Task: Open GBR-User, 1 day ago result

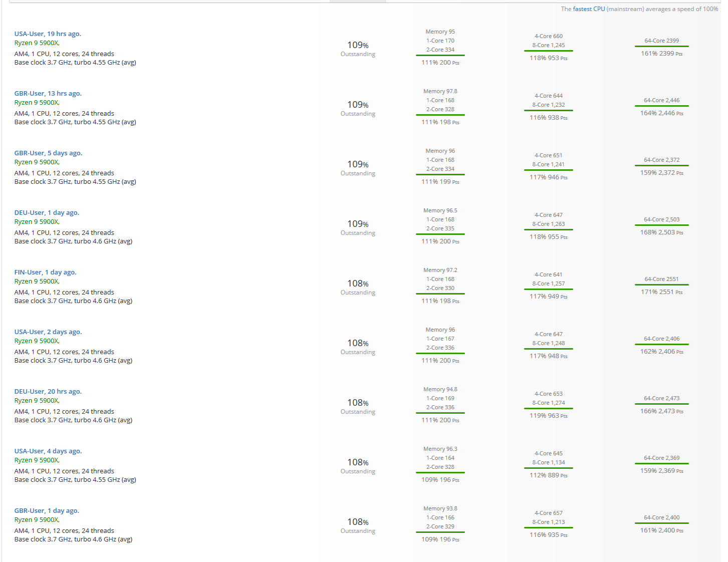Action: (x=47, y=511)
